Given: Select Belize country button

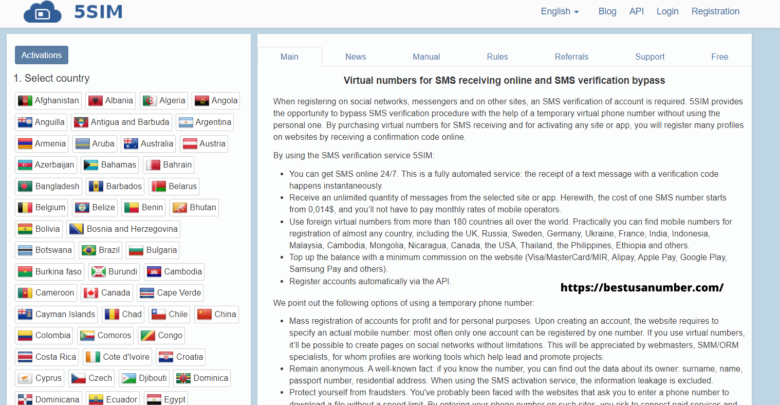Looking at the screenshot, I should tap(96, 207).
